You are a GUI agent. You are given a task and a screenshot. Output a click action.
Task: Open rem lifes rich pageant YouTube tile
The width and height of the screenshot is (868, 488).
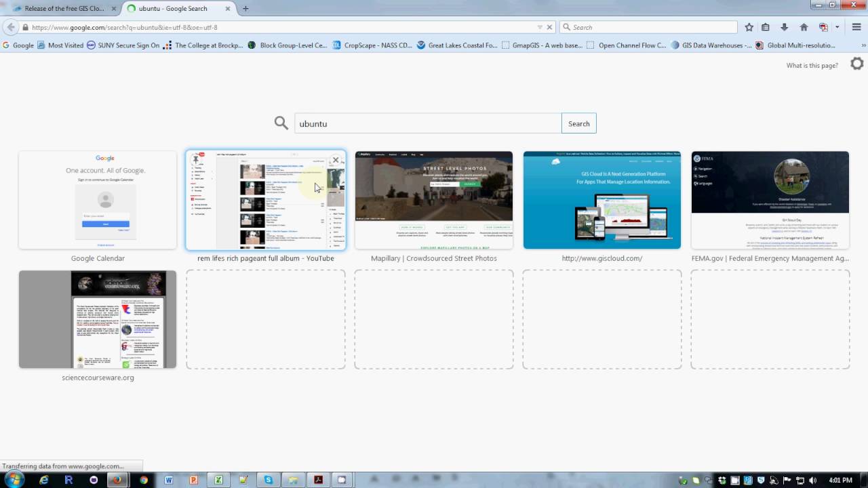(x=266, y=200)
